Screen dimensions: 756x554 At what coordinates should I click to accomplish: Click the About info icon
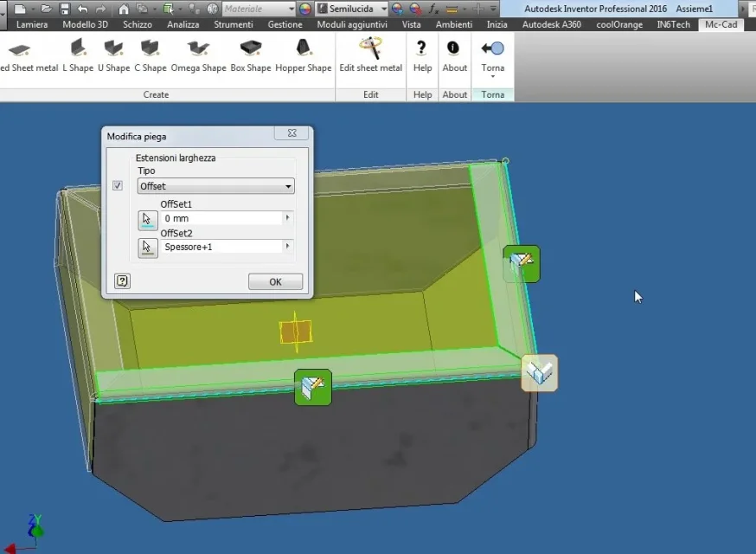[x=452, y=48]
